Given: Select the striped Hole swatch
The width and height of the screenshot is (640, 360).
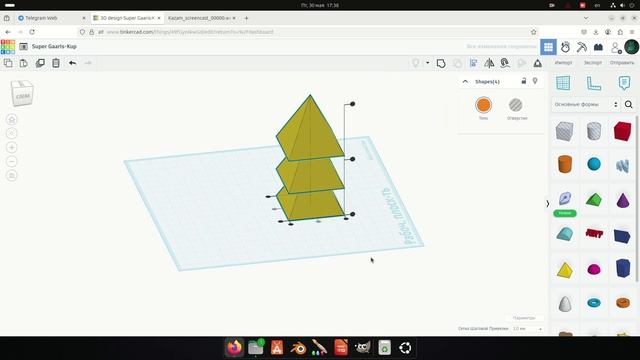Looking at the screenshot, I should [516, 105].
